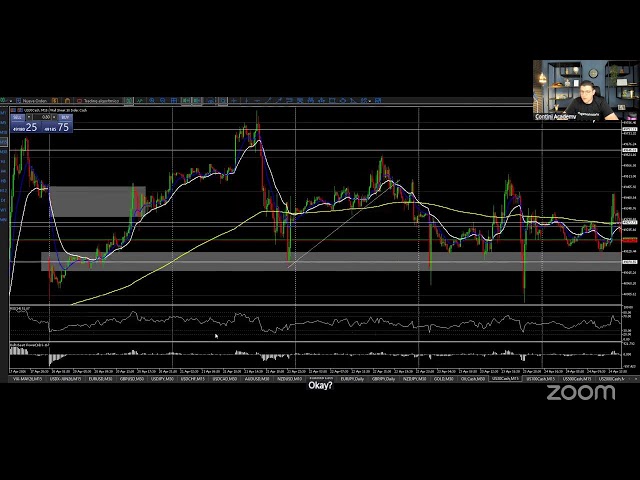
Task: Select the vertical line drawing tool
Action: pyautogui.click(x=247, y=100)
